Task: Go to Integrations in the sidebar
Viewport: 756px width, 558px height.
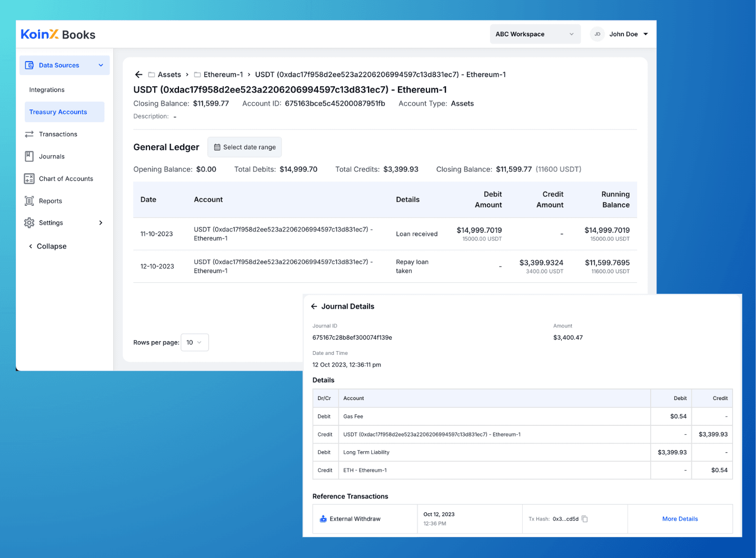Action: click(x=47, y=90)
